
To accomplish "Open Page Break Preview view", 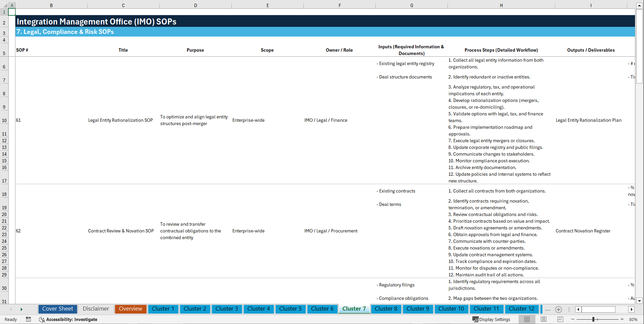I will point(560,319).
